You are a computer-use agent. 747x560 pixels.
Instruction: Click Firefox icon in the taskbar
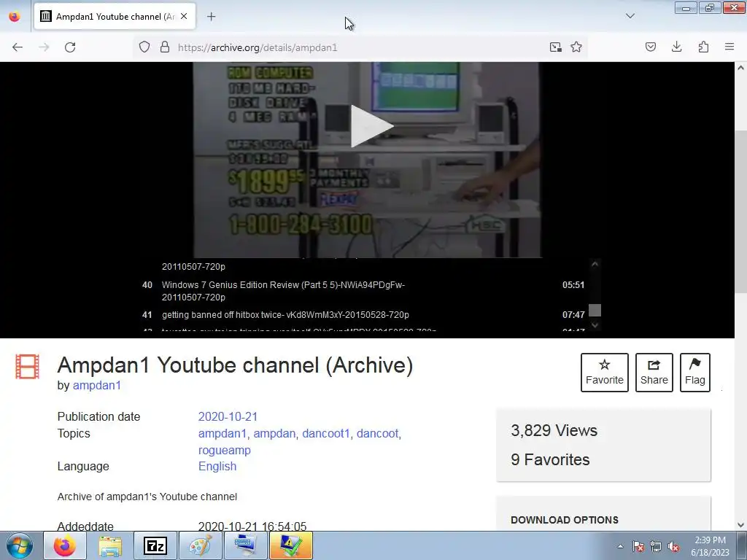point(64,545)
